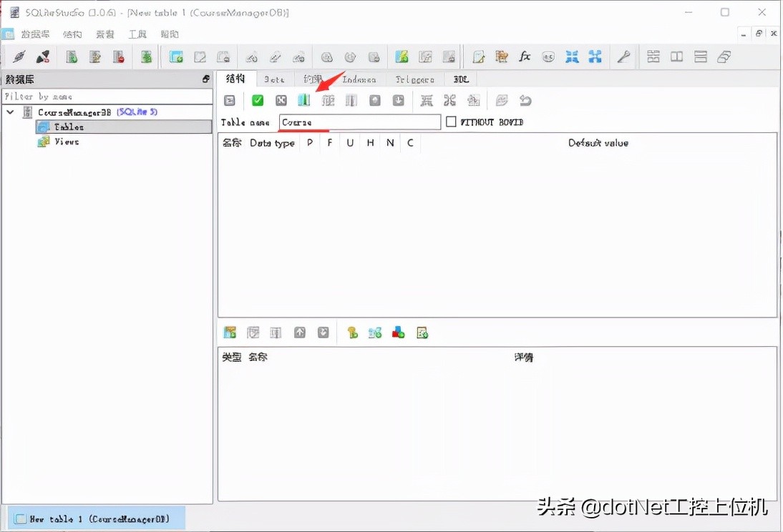Open the 工具 menu
Screen dimensions: 783x532
point(137,34)
